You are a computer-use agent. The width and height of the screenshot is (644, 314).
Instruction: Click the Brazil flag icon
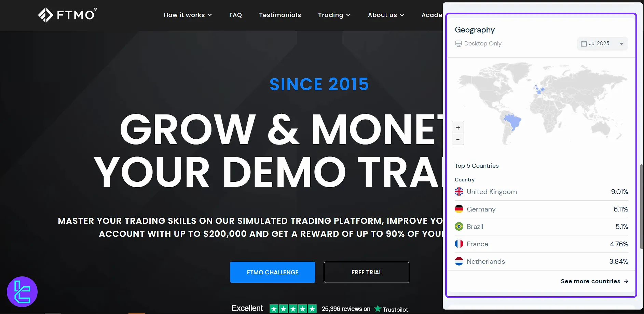pyautogui.click(x=459, y=227)
